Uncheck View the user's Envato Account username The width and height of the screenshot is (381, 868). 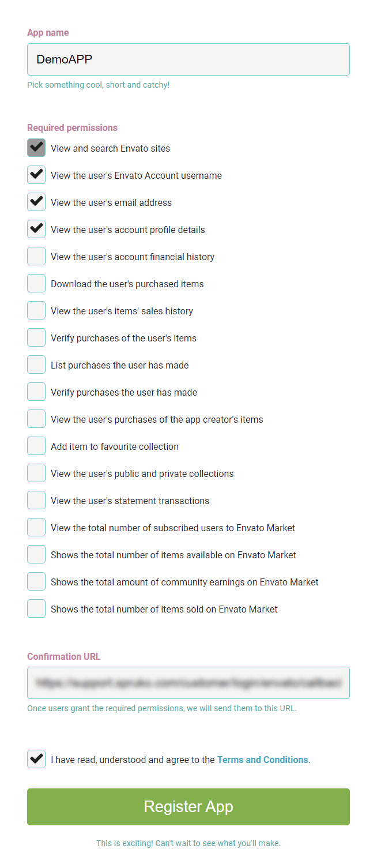(x=36, y=175)
